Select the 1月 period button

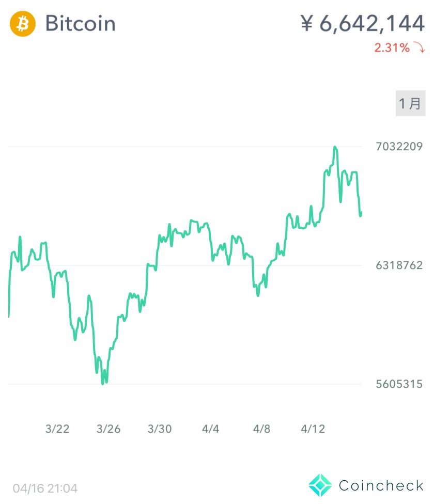(410, 103)
